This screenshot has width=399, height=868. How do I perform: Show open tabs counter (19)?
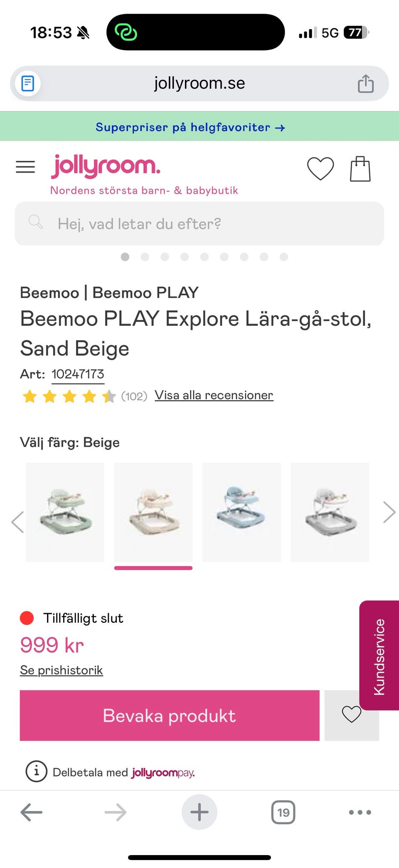pos(283,812)
